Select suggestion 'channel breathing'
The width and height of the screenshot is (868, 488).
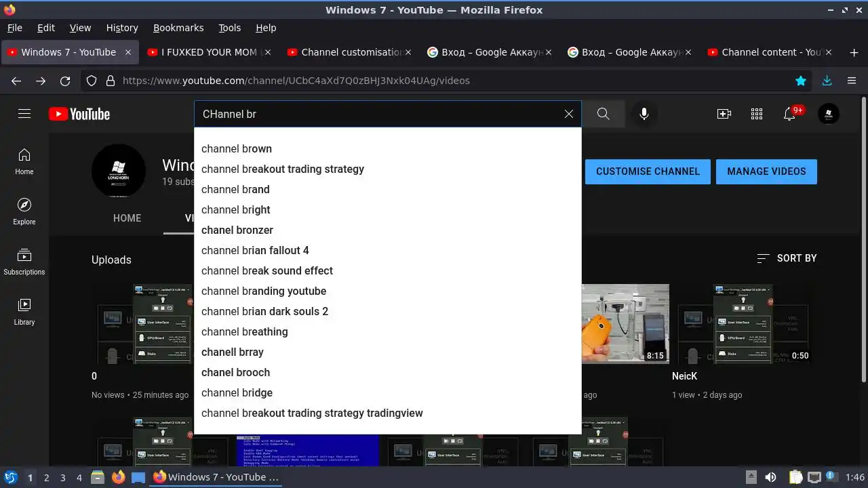point(387,331)
